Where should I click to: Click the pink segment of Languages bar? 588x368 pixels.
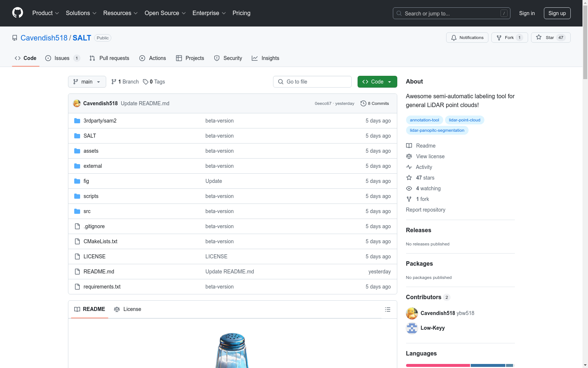click(x=438, y=365)
